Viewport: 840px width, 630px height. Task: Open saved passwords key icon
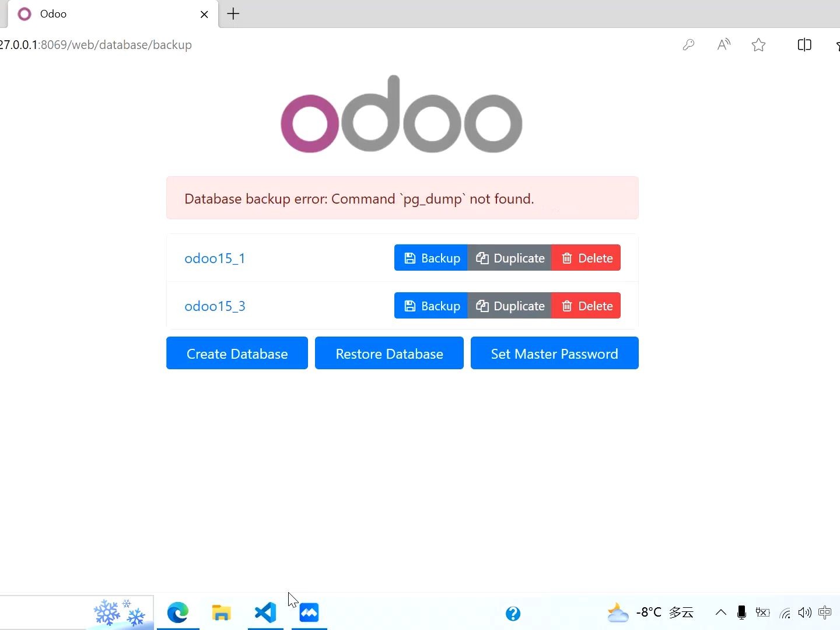[688, 45]
